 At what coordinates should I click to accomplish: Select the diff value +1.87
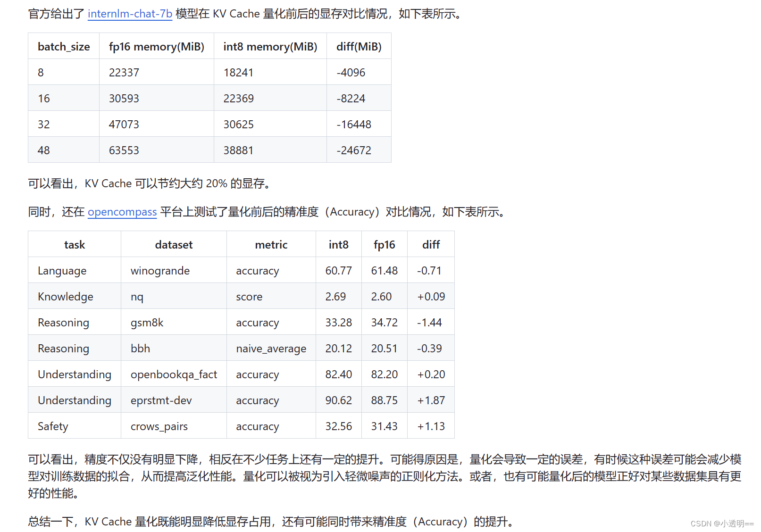pyautogui.click(x=430, y=400)
